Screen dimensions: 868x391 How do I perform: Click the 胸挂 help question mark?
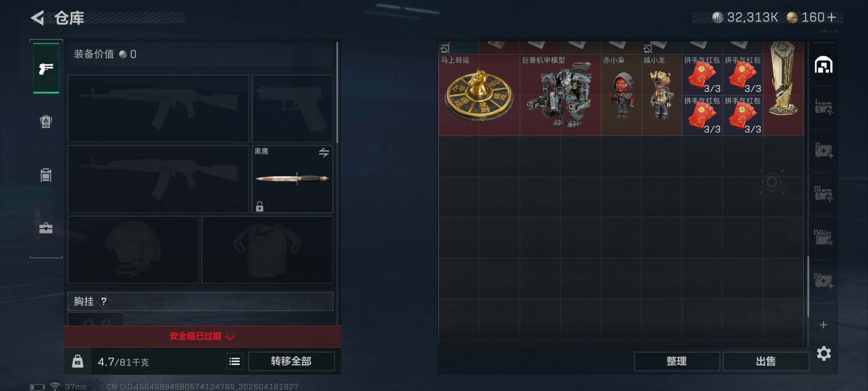[104, 301]
